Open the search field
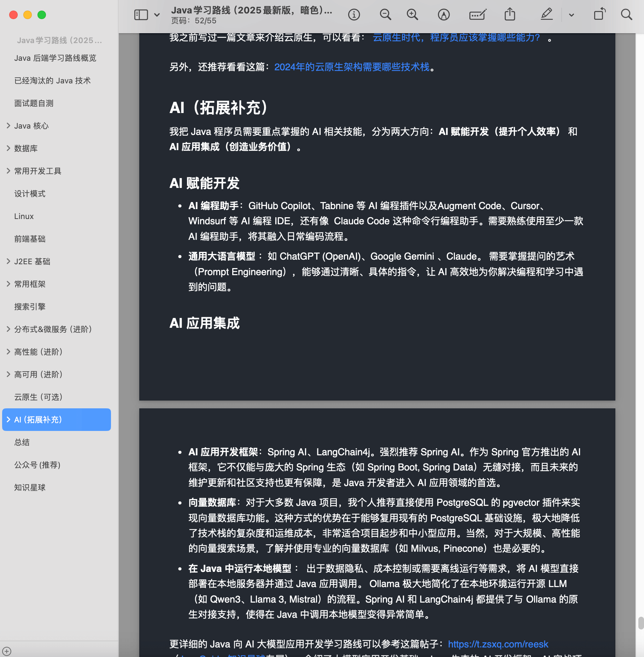This screenshot has width=644, height=657. pos(627,14)
